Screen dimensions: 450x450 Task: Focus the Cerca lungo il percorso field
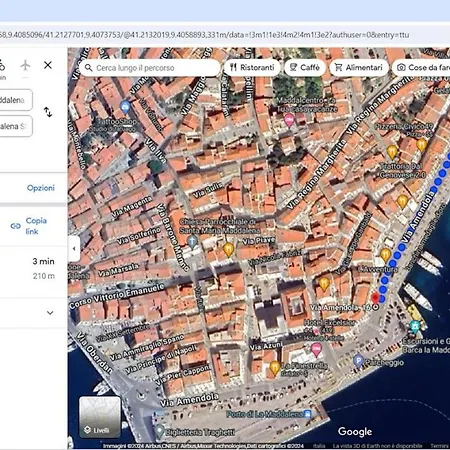[150, 68]
